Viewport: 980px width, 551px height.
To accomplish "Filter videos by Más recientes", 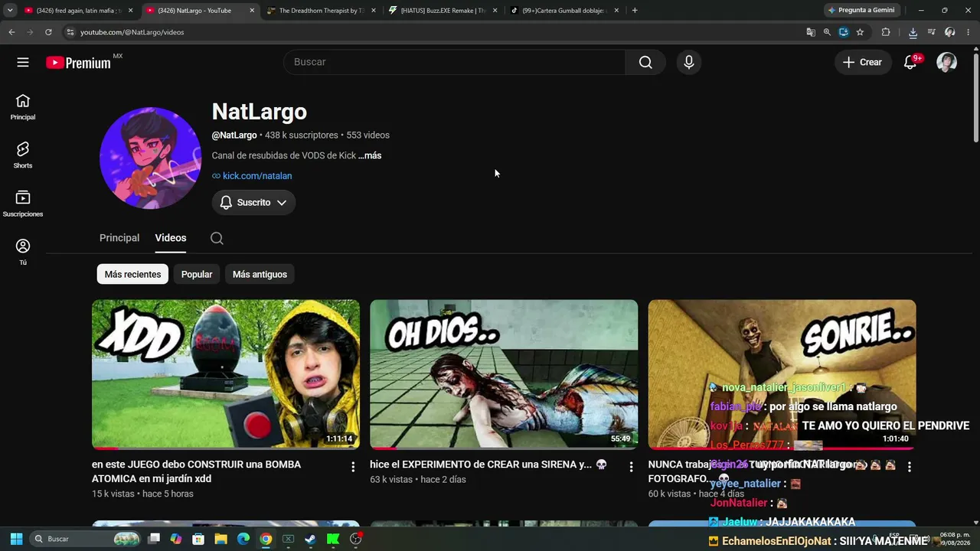I will pyautogui.click(x=132, y=274).
